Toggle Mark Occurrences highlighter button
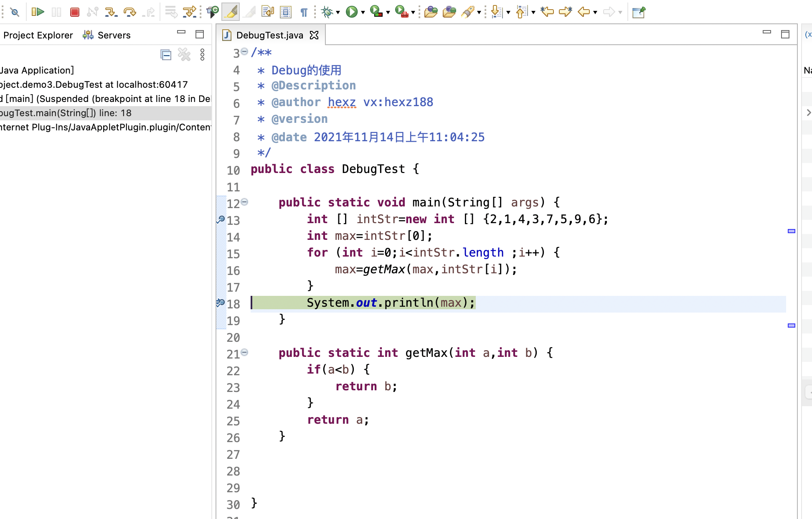The width and height of the screenshot is (812, 519). point(231,12)
